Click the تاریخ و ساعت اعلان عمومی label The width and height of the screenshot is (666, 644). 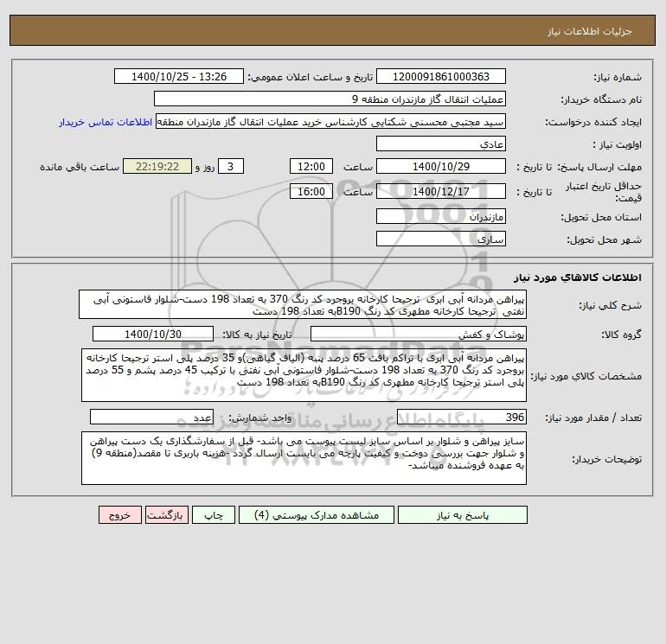310,77
